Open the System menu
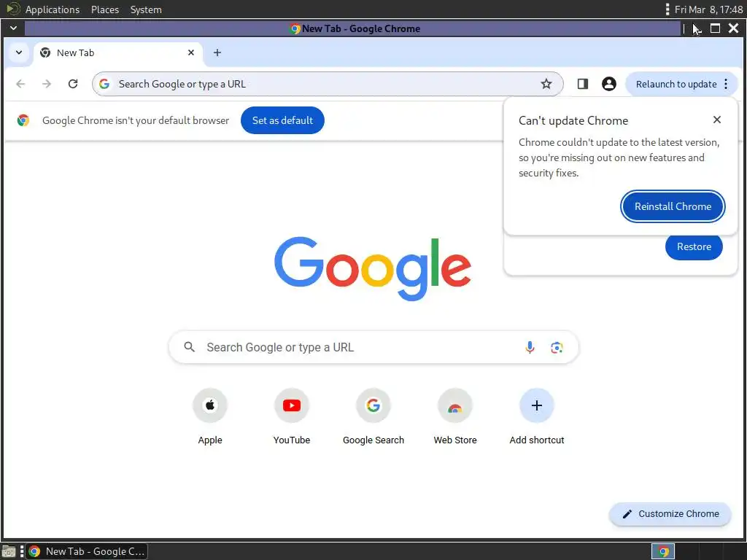 [x=146, y=9]
